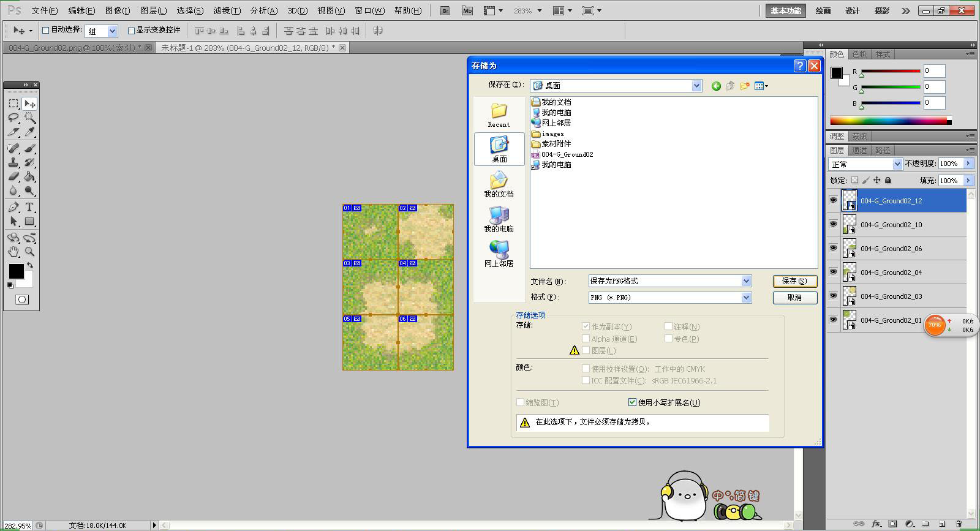980x531 pixels.
Task: Switch to the 通道 panel tab
Action: pyautogui.click(x=859, y=150)
